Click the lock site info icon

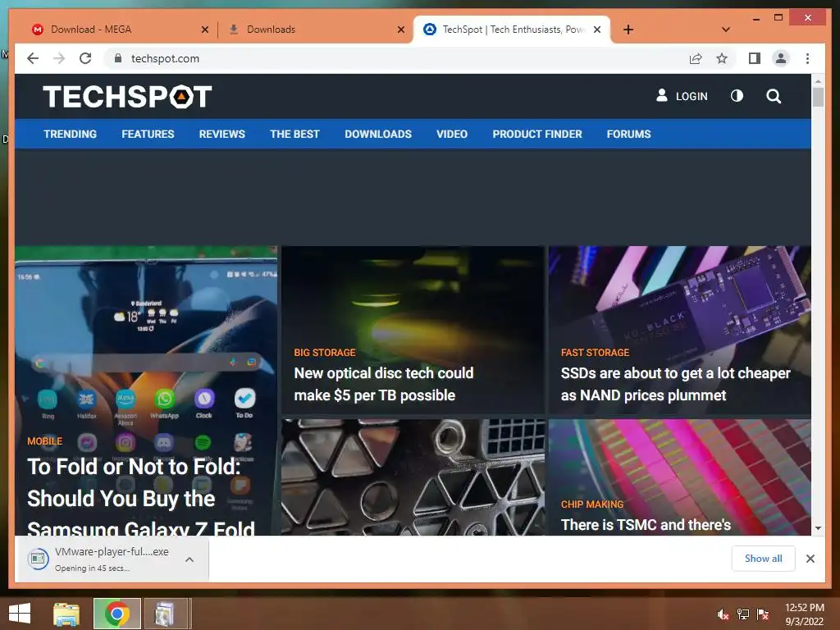point(118,58)
